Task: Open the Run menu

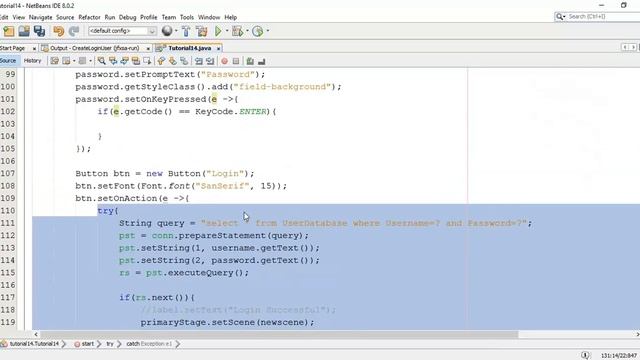Action: point(110,17)
